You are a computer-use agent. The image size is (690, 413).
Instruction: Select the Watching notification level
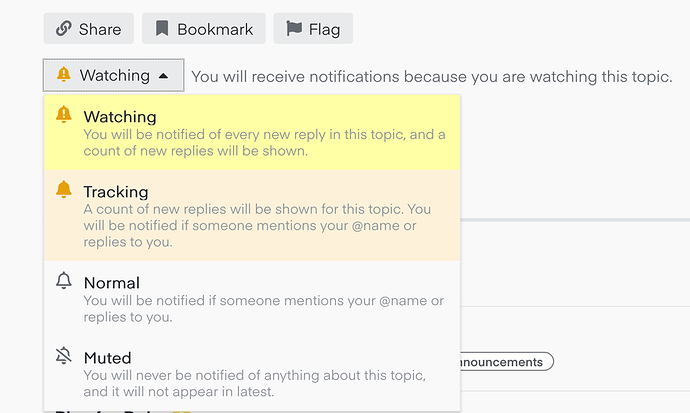tap(120, 117)
